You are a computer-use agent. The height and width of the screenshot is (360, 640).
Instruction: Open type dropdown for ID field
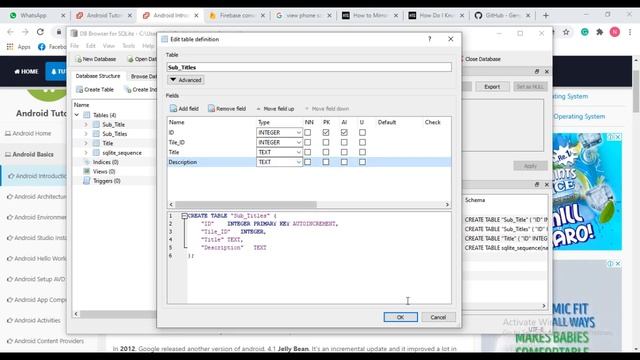[x=279, y=133]
